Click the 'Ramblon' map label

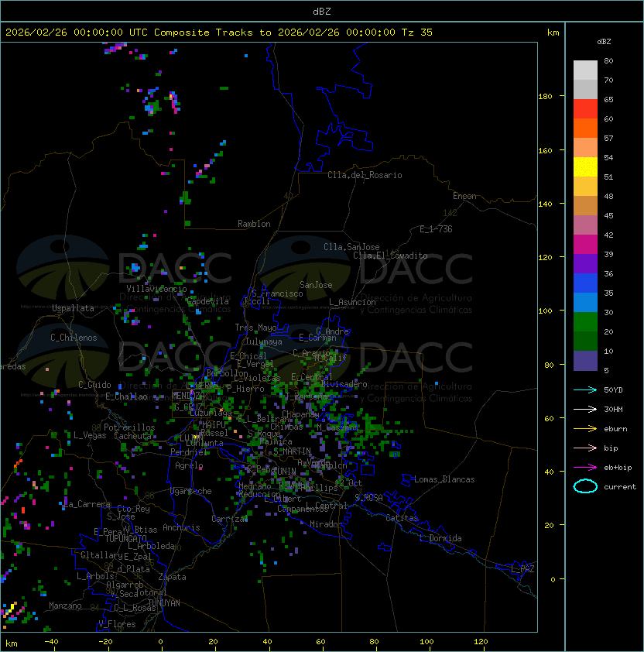coord(254,224)
